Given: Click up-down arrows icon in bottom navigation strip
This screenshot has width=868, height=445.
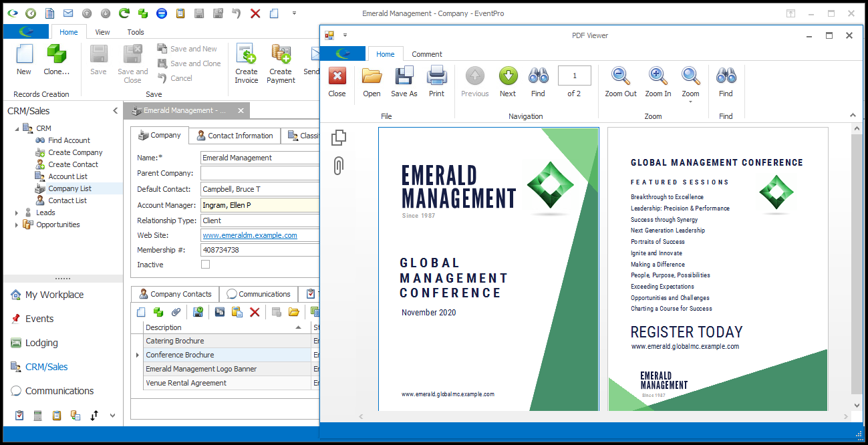Looking at the screenshot, I should click(94, 416).
